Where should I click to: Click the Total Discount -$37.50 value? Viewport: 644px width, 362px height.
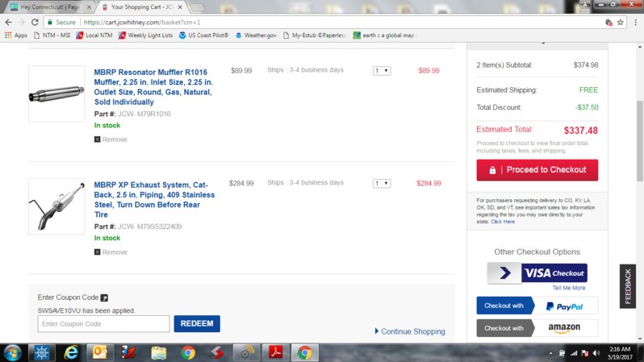tap(587, 107)
